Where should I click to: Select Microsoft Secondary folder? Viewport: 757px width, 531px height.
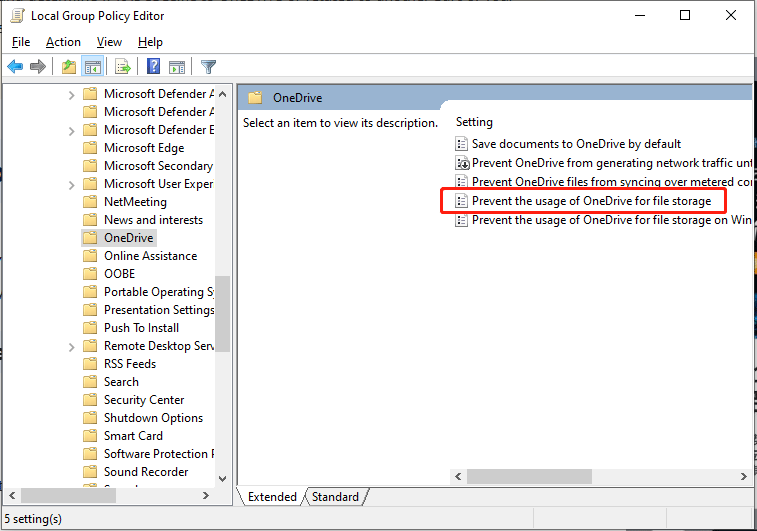[x=158, y=166]
